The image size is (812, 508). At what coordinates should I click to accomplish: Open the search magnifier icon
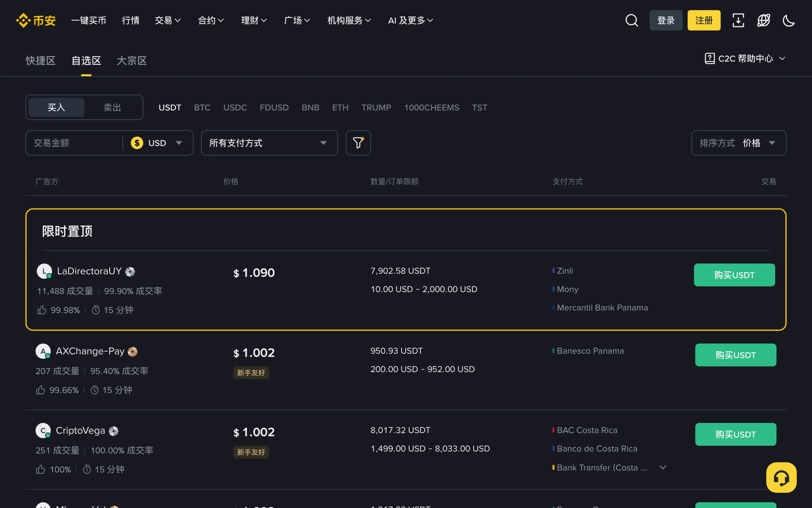[x=632, y=21]
